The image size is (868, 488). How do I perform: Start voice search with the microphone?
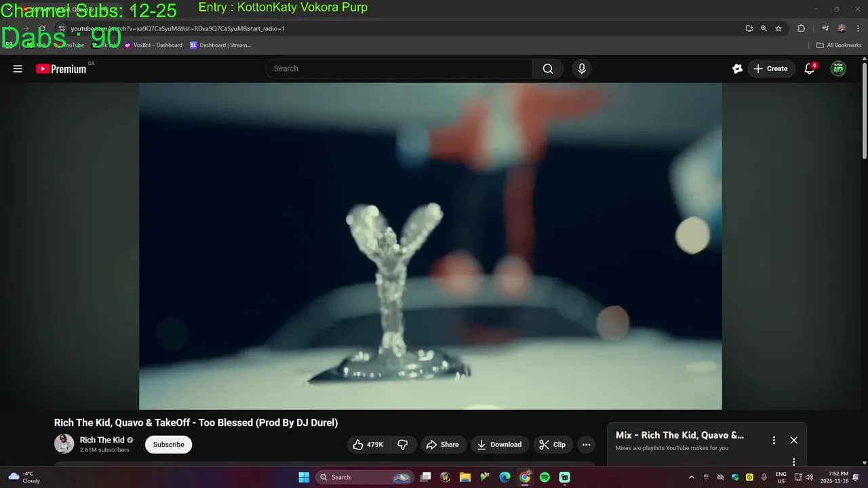581,68
